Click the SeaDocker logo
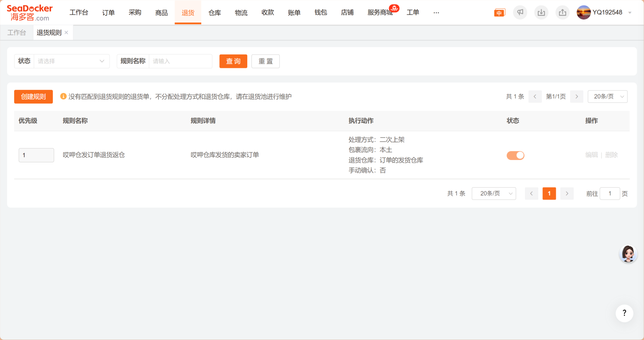Viewport: 644px width, 340px height. tap(30, 13)
